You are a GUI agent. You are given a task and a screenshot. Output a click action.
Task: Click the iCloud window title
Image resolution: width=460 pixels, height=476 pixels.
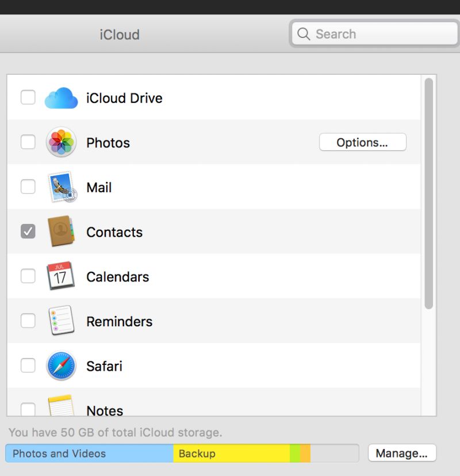[x=120, y=35]
